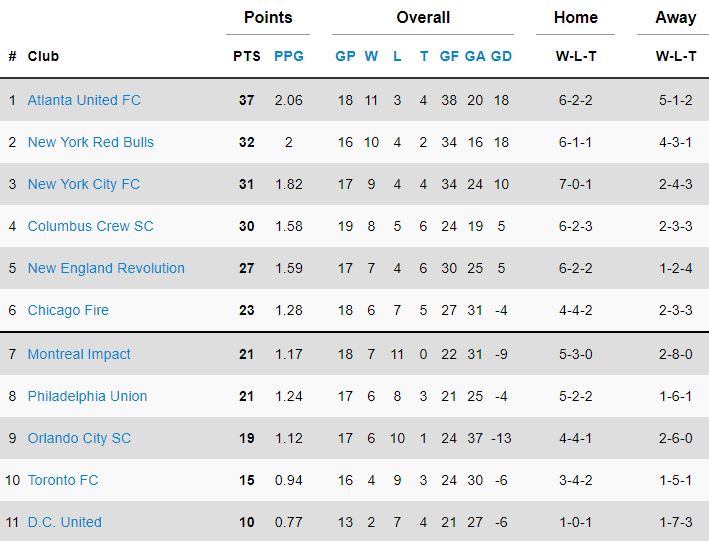This screenshot has width=709, height=541.
Task: Open the D.C. United club link
Action: tap(64, 522)
